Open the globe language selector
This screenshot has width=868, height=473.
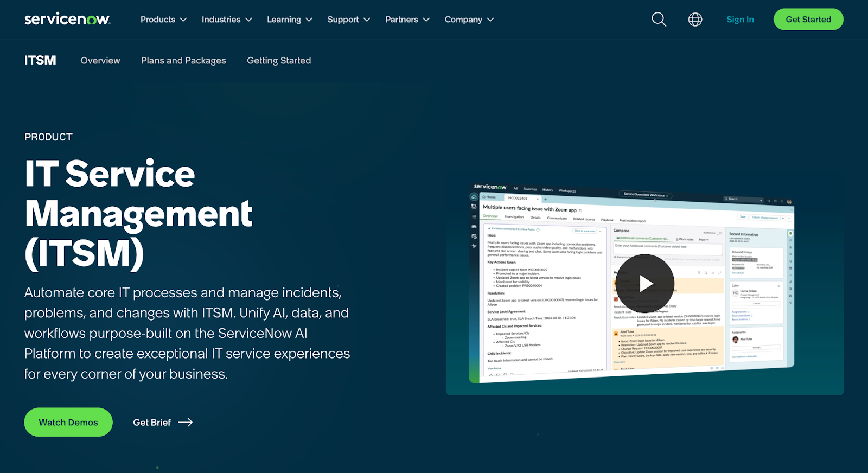tap(695, 20)
